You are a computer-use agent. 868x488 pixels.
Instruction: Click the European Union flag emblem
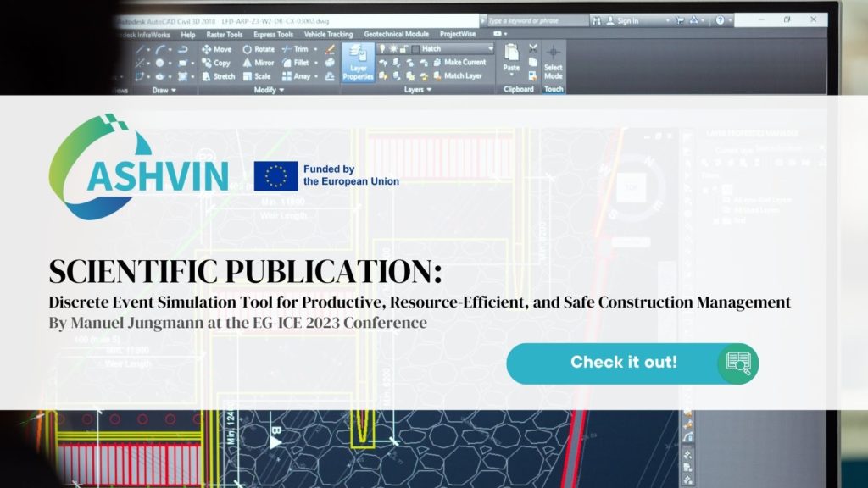coord(275,176)
